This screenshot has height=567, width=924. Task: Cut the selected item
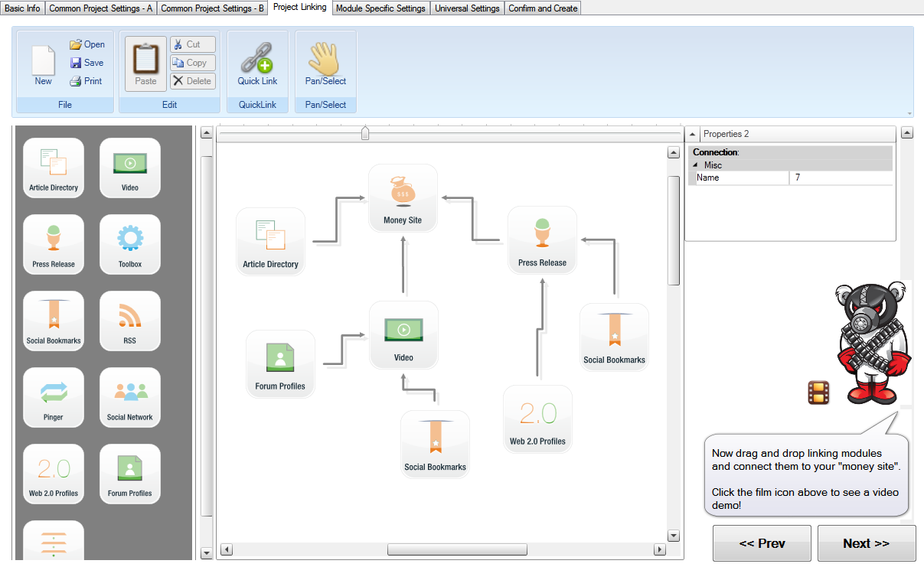[x=193, y=44]
